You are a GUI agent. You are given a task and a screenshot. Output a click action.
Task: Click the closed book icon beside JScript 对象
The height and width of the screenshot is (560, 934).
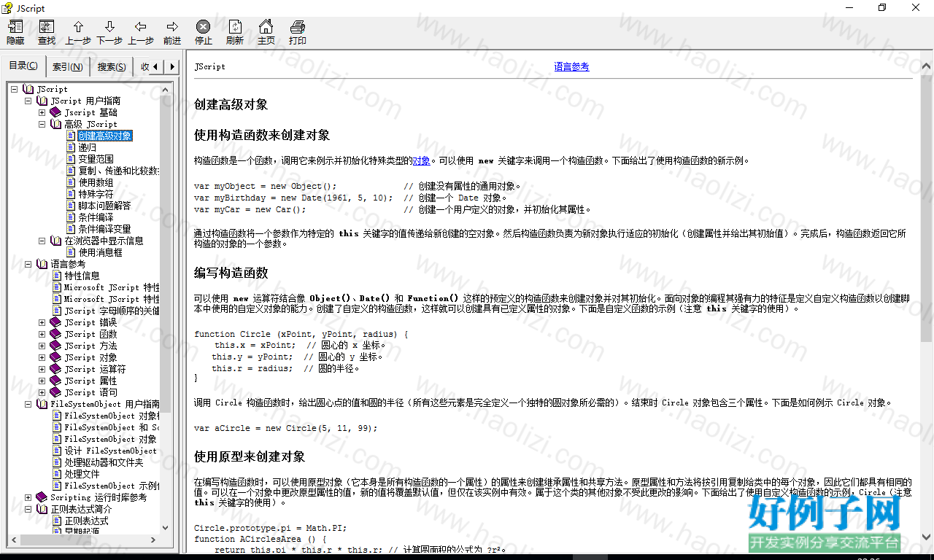point(55,357)
